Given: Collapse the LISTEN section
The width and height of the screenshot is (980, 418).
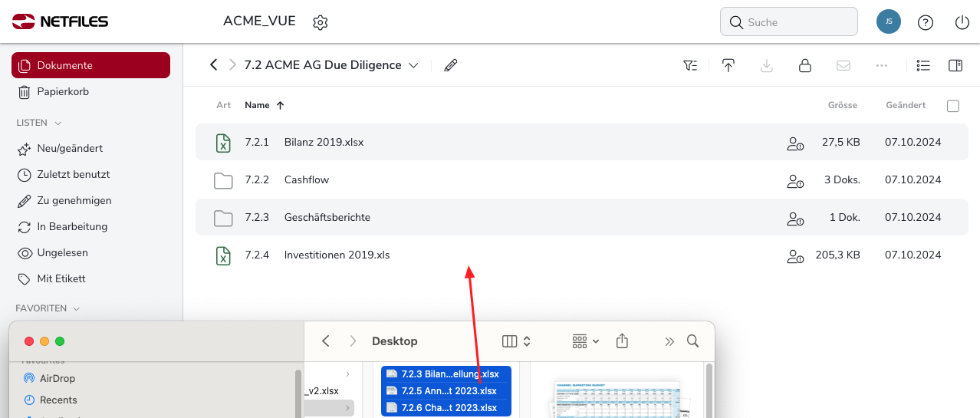Looking at the screenshot, I should coord(58,123).
